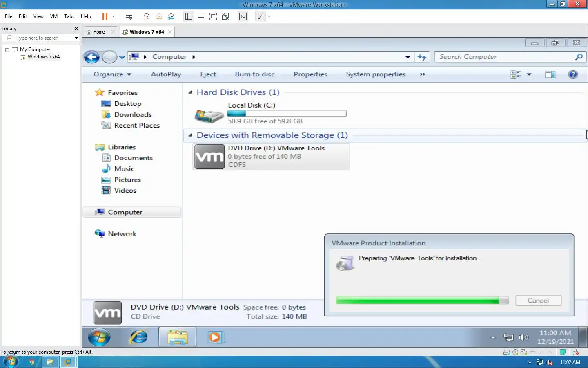This screenshot has height=368, width=588.
Task: Click the stretch guest display icon
Action: (x=261, y=16)
